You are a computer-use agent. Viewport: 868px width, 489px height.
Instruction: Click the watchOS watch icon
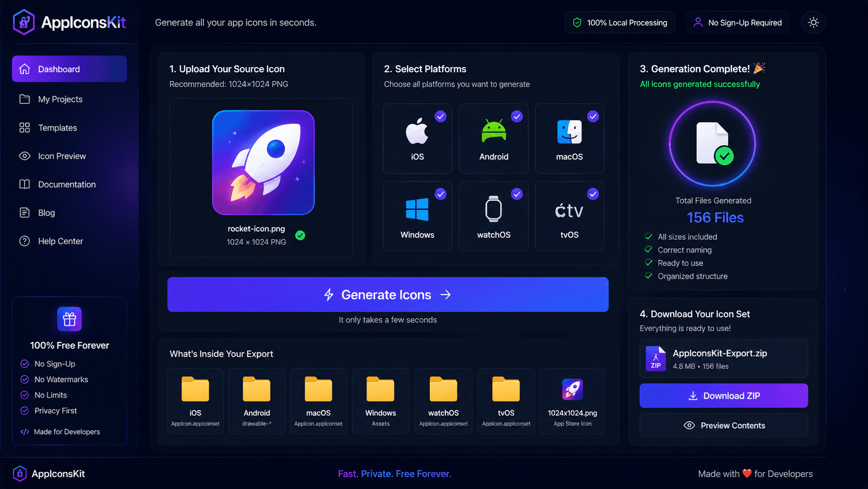coord(494,209)
